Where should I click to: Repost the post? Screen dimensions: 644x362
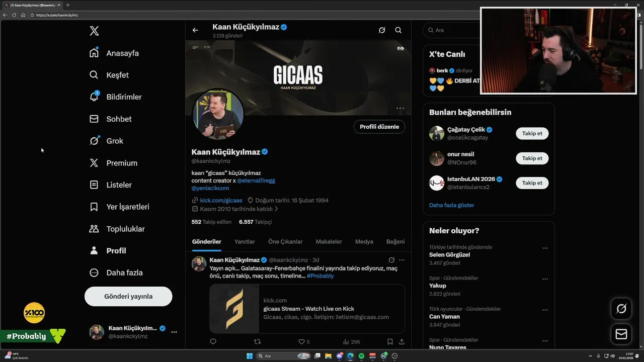click(257, 342)
